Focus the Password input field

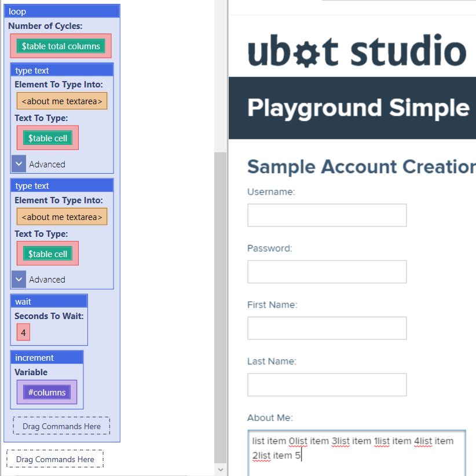[x=327, y=272]
